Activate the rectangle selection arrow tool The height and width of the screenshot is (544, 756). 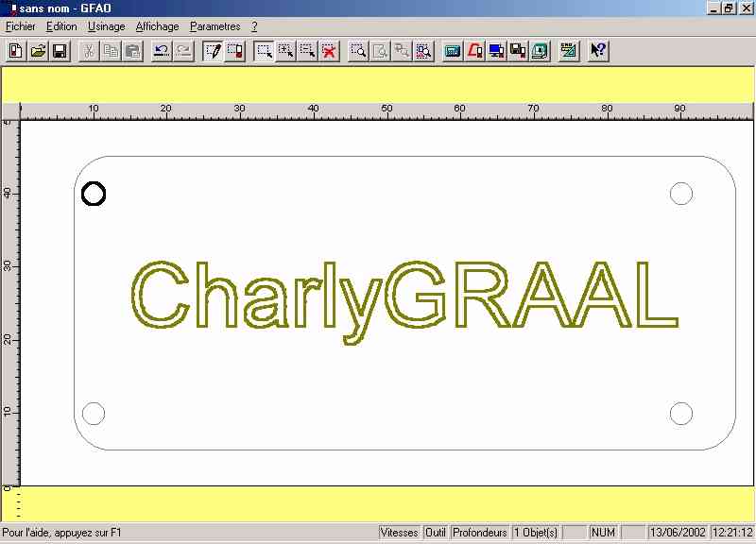click(265, 51)
